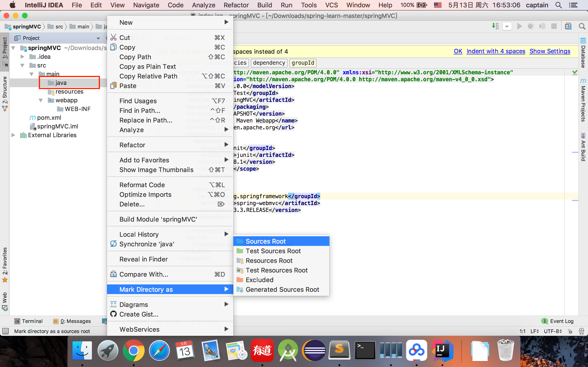The image size is (588, 367).
Task: Open Search Everywhere with the magnifier icon
Action: pos(582,26)
